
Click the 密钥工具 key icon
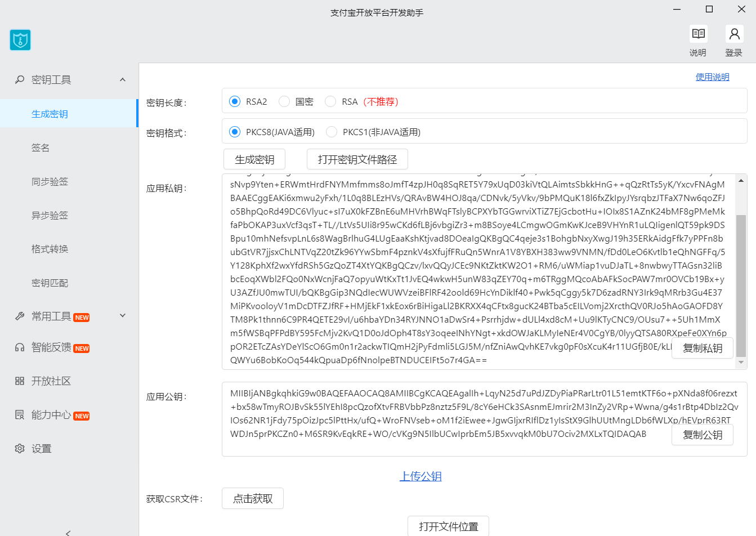(x=20, y=80)
